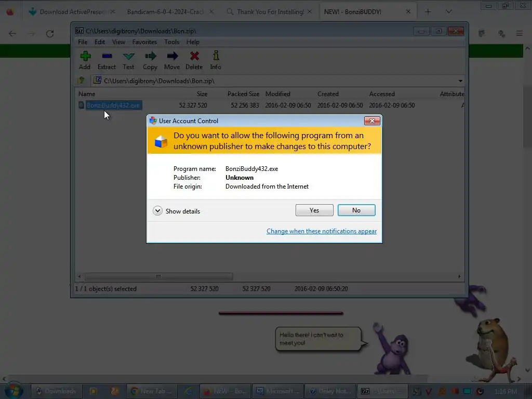Open the browser tab list chevron
The height and width of the screenshot is (399, 532).
pyautogui.click(x=448, y=11)
